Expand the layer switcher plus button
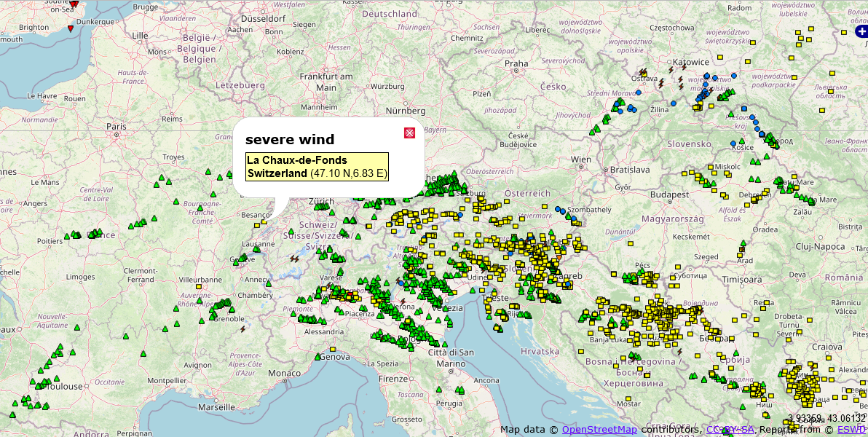Image resolution: width=868 pixels, height=437 pixels. coord(861,32)
